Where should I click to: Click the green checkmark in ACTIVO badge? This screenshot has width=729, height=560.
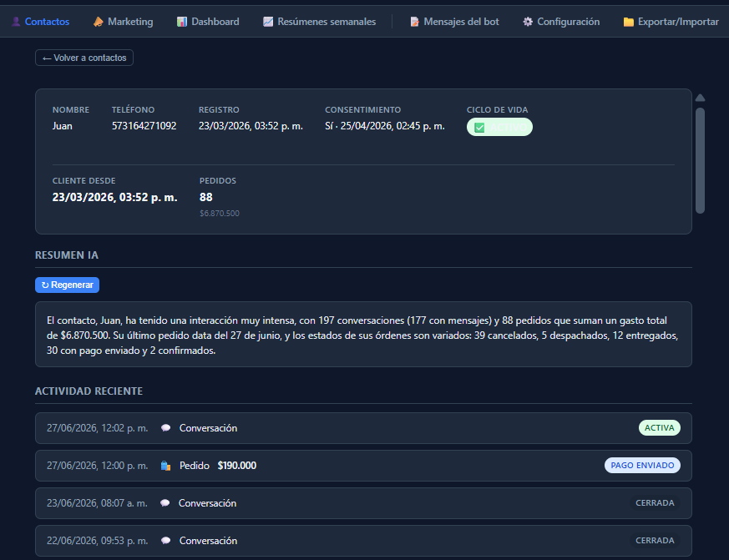(479, 128)
